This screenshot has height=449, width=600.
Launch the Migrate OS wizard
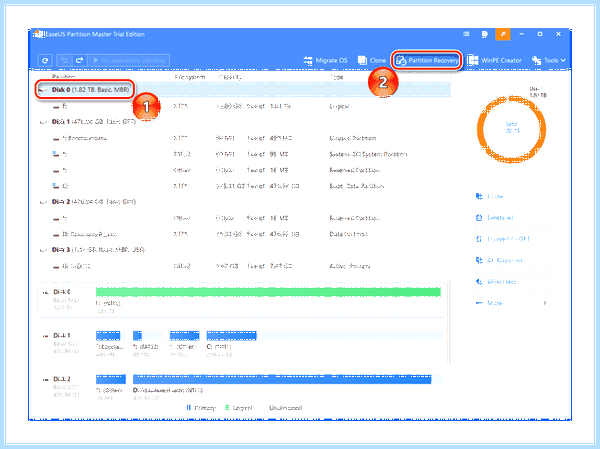click(x=325, y=60)
